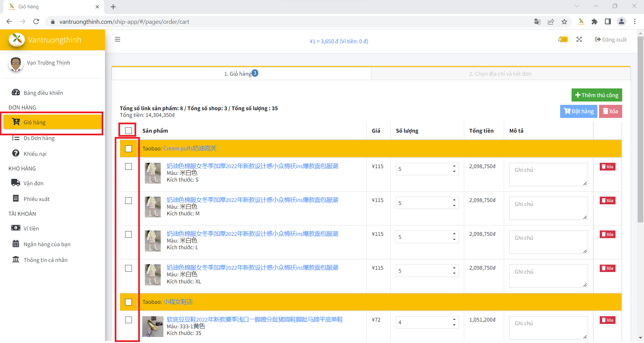Click the quantity stepper for size S
Viewport: 644px width, 343px height.
tap(454, 169)
